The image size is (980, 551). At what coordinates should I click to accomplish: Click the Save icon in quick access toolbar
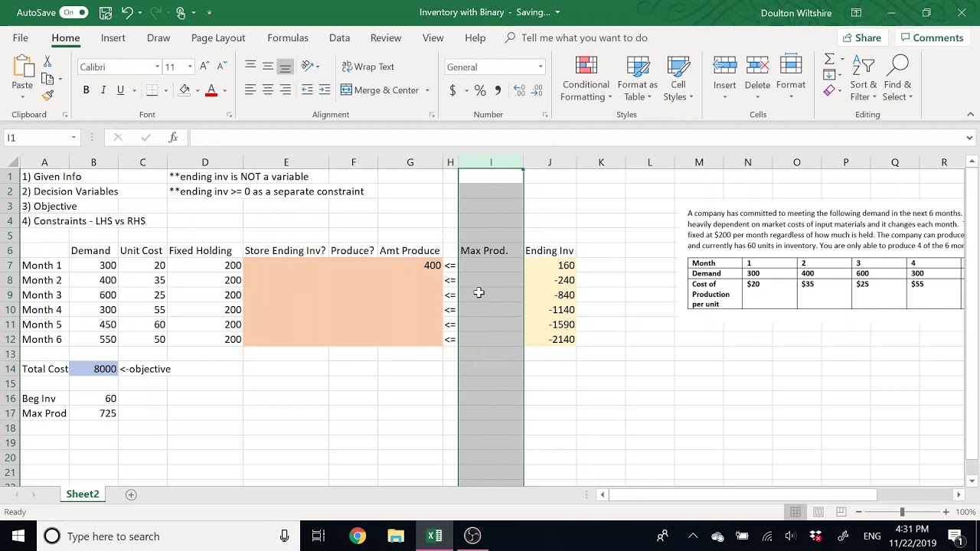coord(106,12)
